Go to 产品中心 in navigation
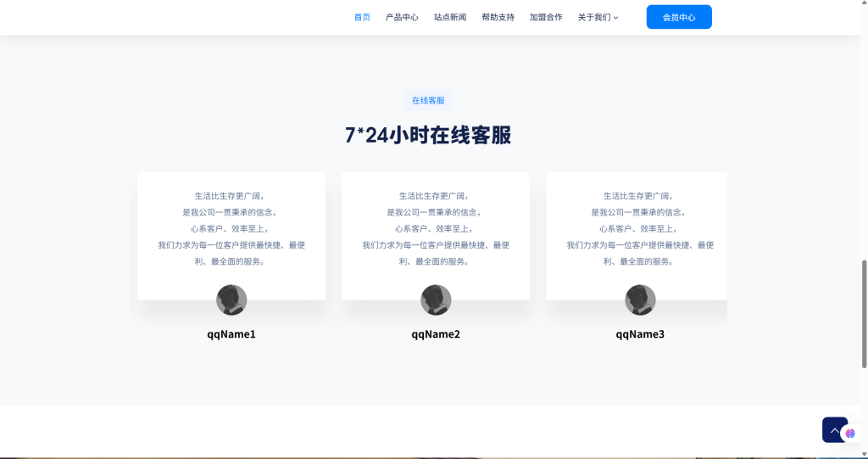Screen dimensions: 868x459 (402, 17)
